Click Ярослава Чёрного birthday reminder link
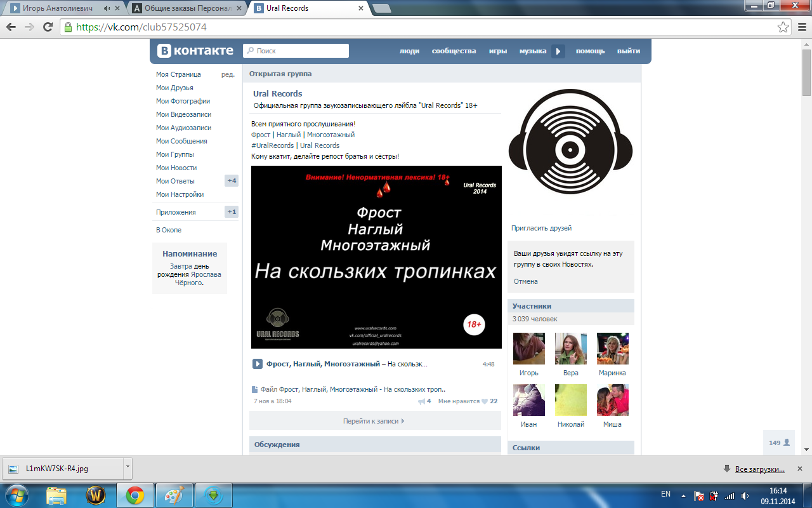 (x=198, y=279)
